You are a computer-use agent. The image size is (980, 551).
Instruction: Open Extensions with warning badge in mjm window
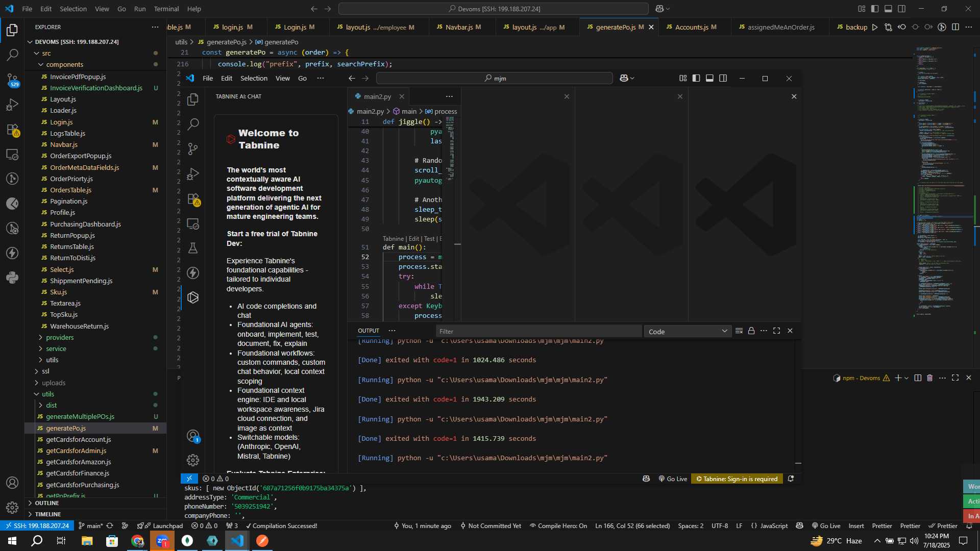point(193,199)
